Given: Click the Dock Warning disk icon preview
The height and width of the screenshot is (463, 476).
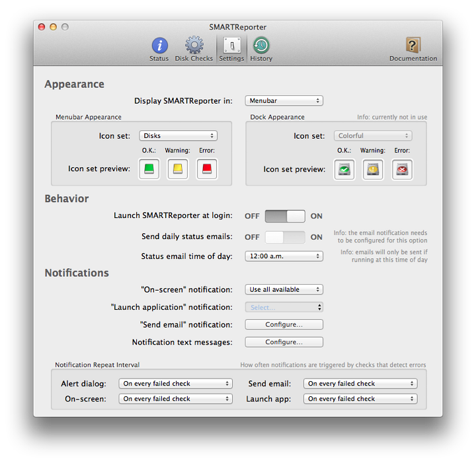Looking at the screenshot, I should 373,170.
